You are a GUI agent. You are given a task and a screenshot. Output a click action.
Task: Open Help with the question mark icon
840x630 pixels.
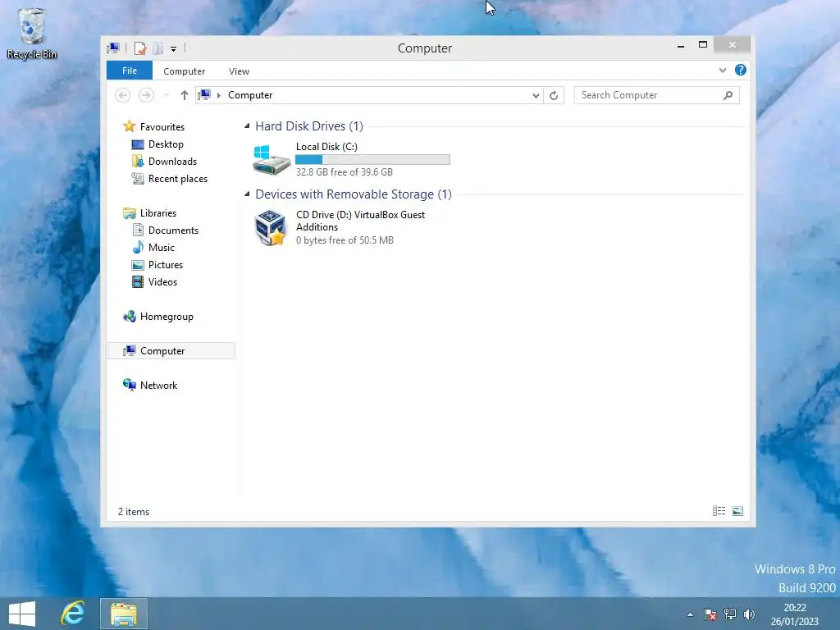[x=741, y=71]
